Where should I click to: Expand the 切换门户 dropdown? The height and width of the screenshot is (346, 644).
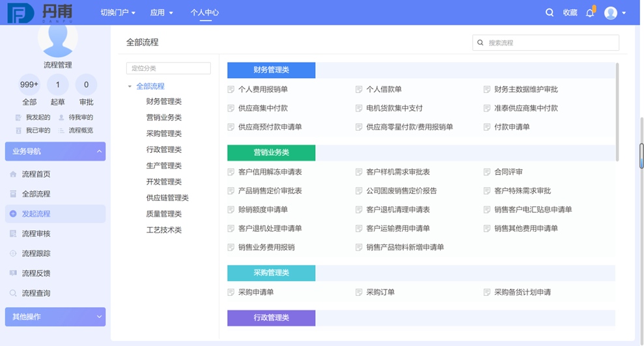(118, 12)
